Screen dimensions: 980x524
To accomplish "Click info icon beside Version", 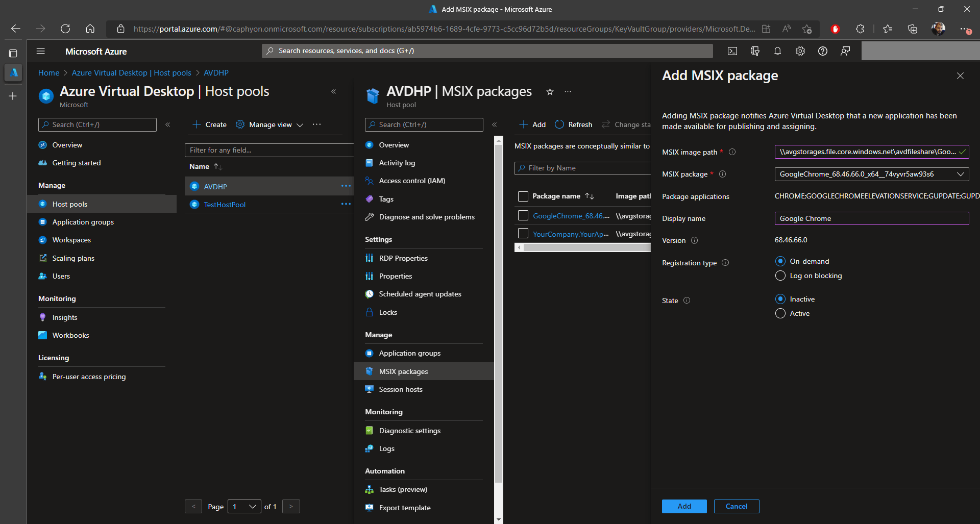I will click(694, 240).
